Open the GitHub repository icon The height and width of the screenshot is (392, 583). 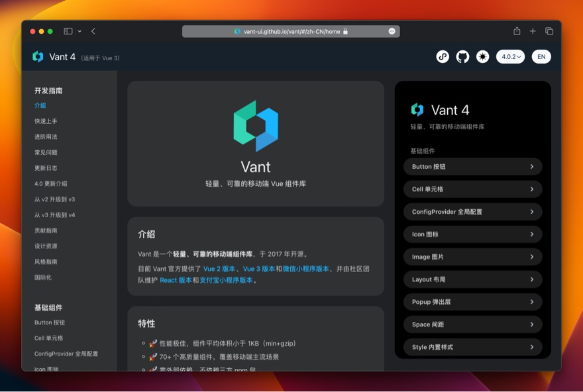pyautogui.click(x=462, y=57)
